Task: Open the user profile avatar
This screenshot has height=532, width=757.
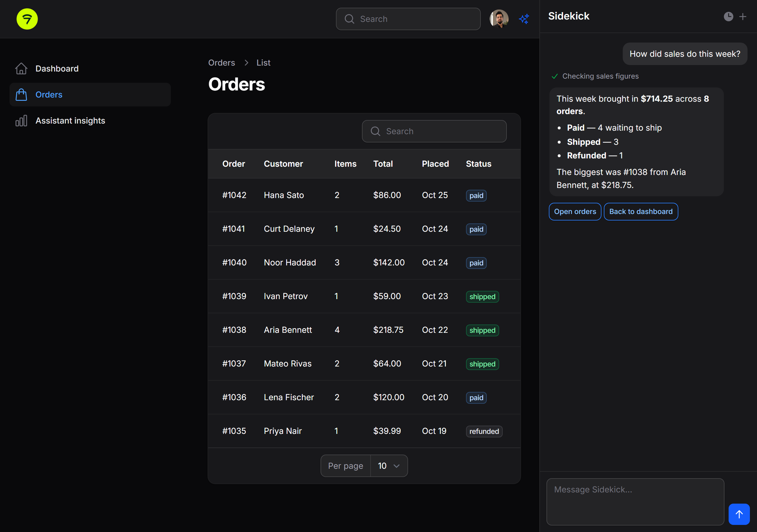Action: tap(499, 19)
